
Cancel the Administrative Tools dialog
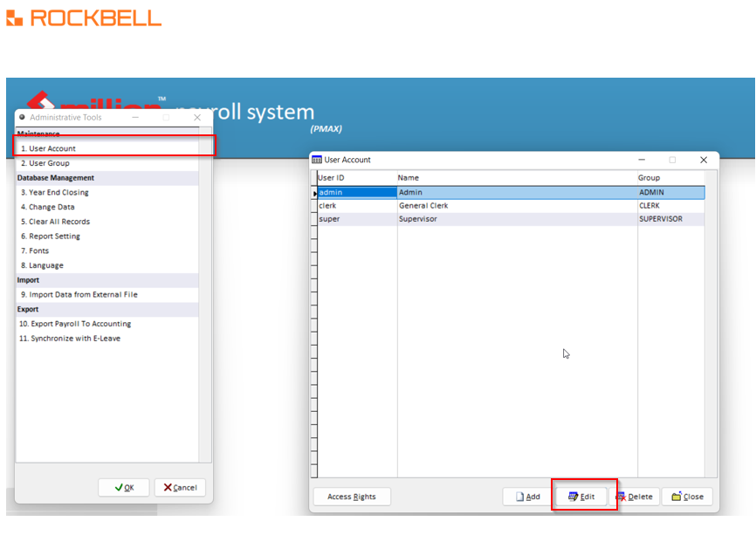coord(180,487)
